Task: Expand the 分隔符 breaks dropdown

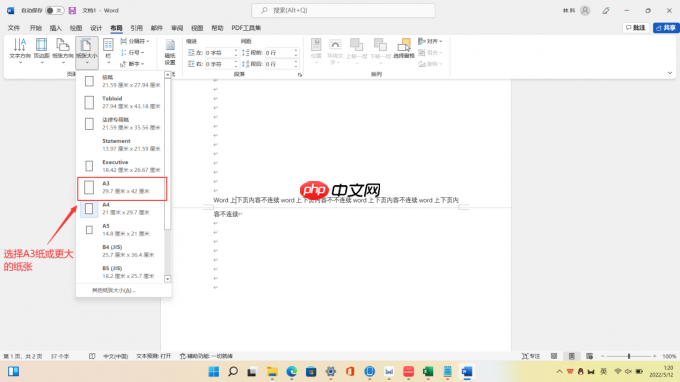Action: tap(135, 41)
